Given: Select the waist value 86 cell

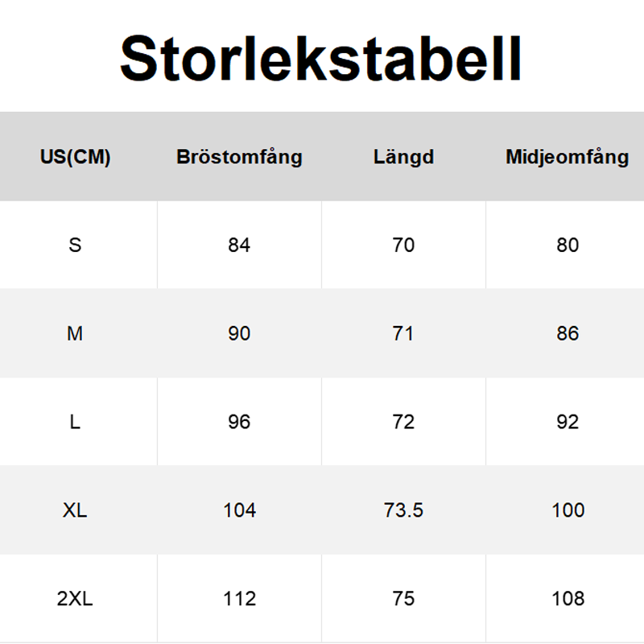Looking at the screenshot, I should pyautogui.click(x=568, y=333).
